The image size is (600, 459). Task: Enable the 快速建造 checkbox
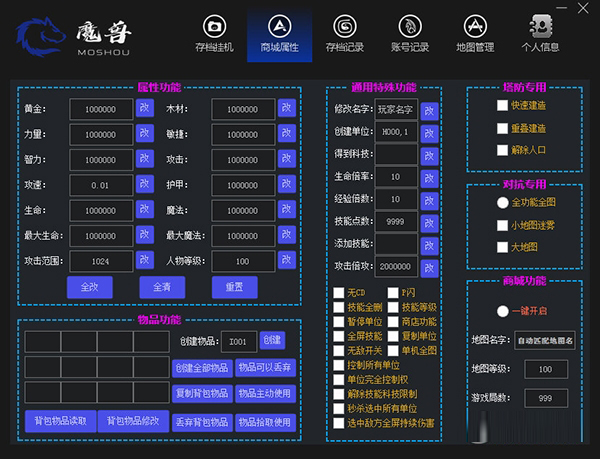point(502,106)
